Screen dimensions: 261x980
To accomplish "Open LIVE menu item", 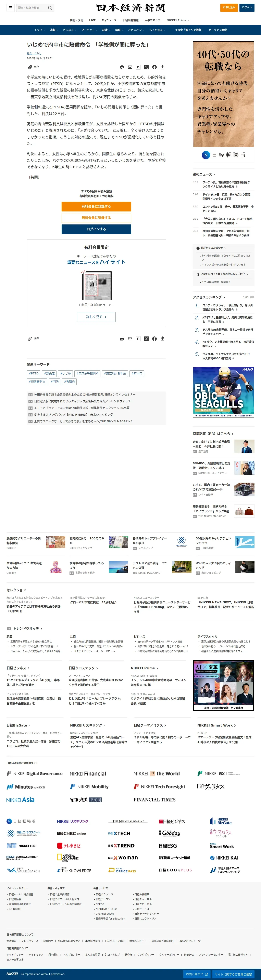I will (92, 20).
